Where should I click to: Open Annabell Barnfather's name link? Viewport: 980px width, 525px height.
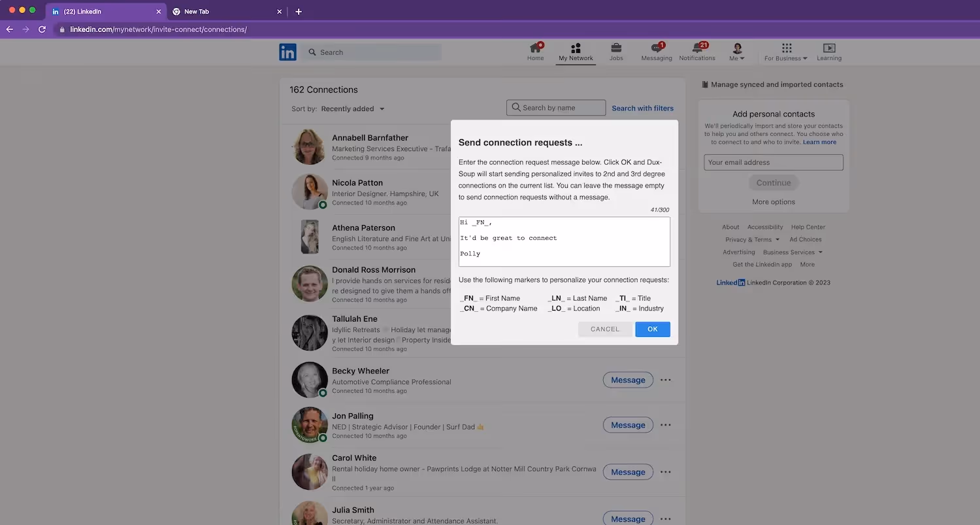pyautogui.click(x=370, y=138)
